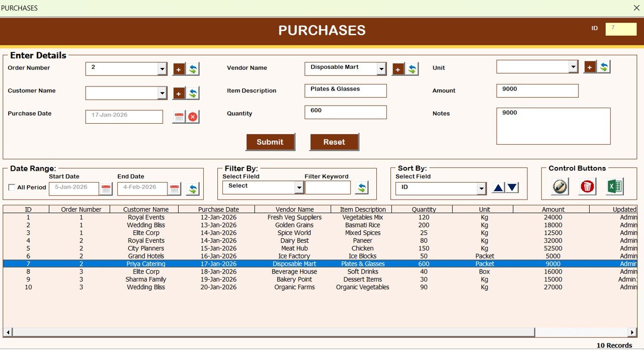Expand the Customer Name dropdown
The width and height of the screenshot is (644, 350).
(x=162, y=93)
